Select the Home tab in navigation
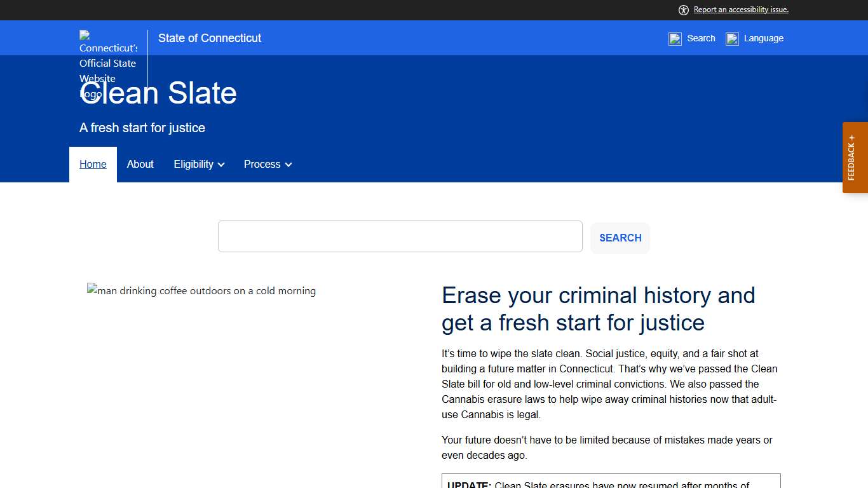The image size is (868, 488). (x=93, y=164)
